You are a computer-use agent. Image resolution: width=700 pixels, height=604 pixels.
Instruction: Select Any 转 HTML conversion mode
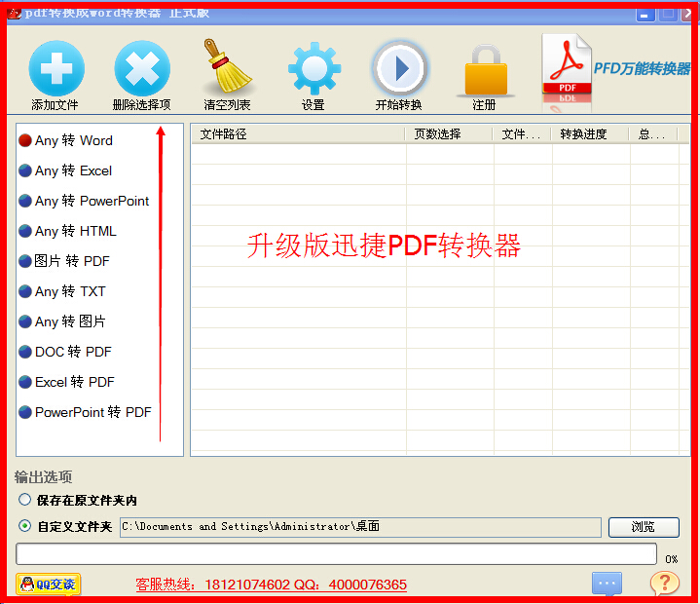point(67,231)
